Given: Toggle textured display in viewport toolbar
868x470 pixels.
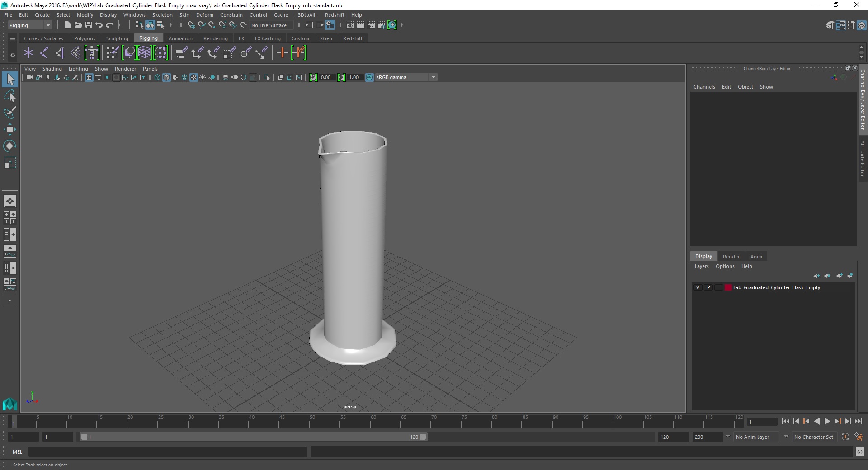Looking at the screenshot, I should click(193, 77).
